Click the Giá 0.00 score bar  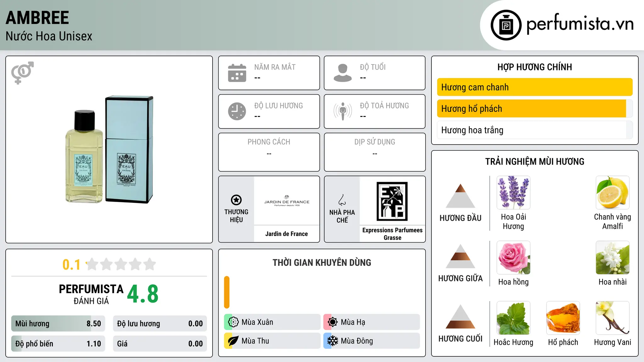coord(160,344)
